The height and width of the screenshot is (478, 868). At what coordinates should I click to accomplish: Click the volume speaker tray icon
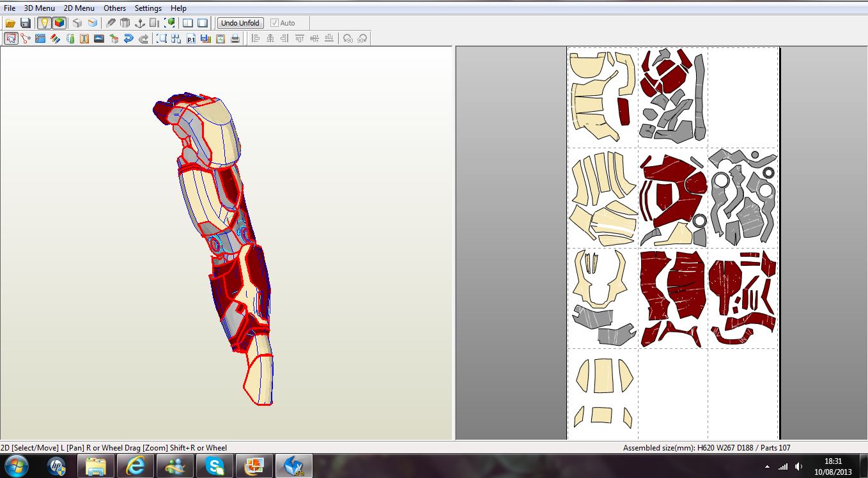(799, 466)
